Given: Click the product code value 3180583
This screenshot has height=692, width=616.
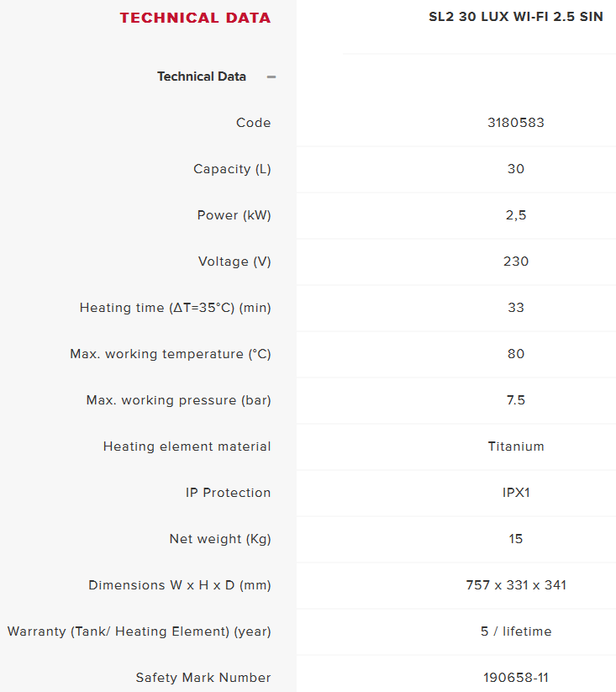Looking at the screenshot, I should (x=516, y=123).
